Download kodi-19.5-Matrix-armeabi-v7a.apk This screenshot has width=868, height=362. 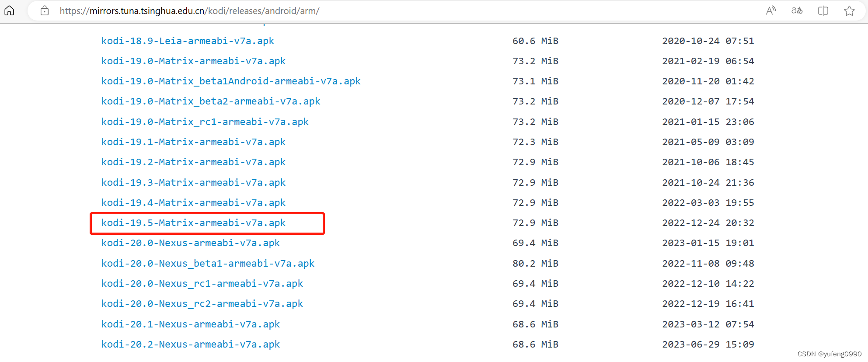pos(193,223)
